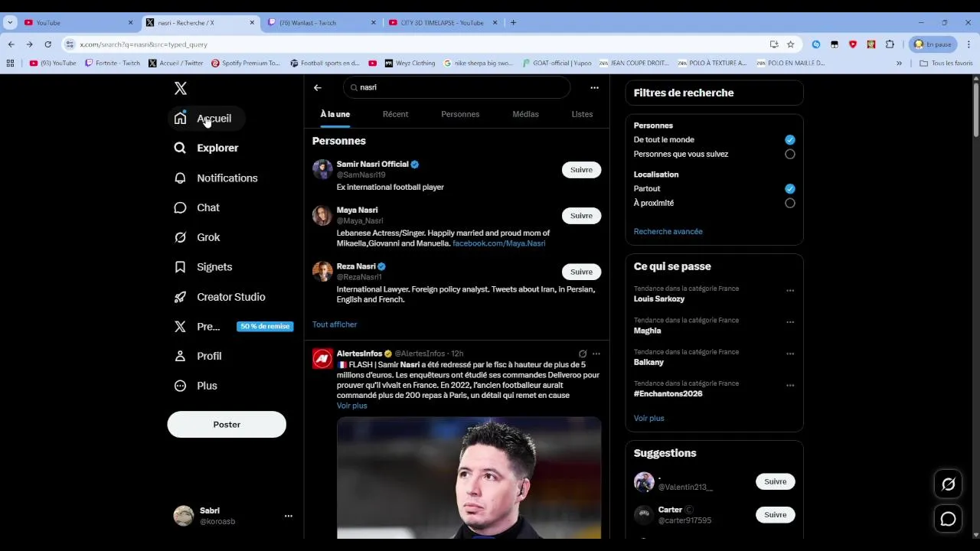Open Notifications bell icon
The height and width of the screenshot is (551, 980).
(x=180, y=178)
